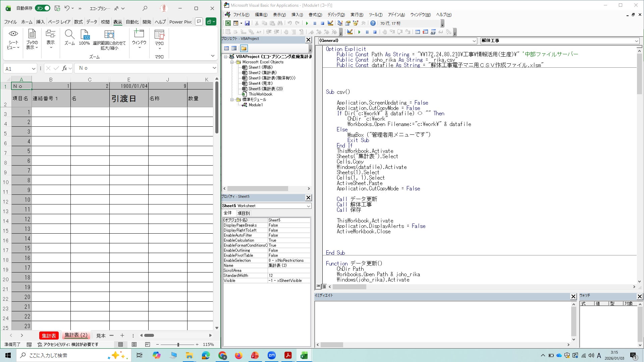Click the Toggle Folders icon in project pane
Viewport: 644px width, 362px height.
coord(244,48)
